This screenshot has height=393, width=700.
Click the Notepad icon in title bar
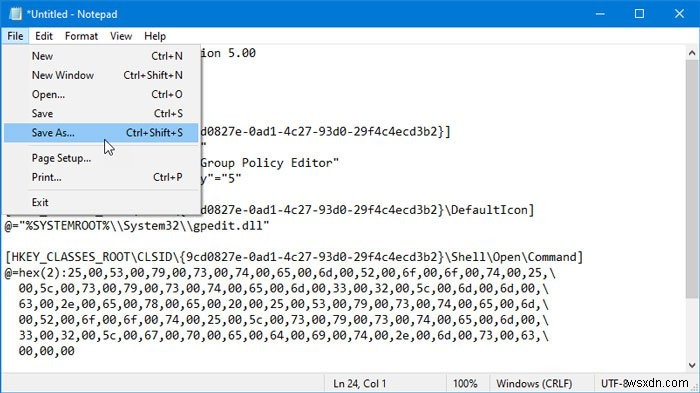[x=15, y=14]
